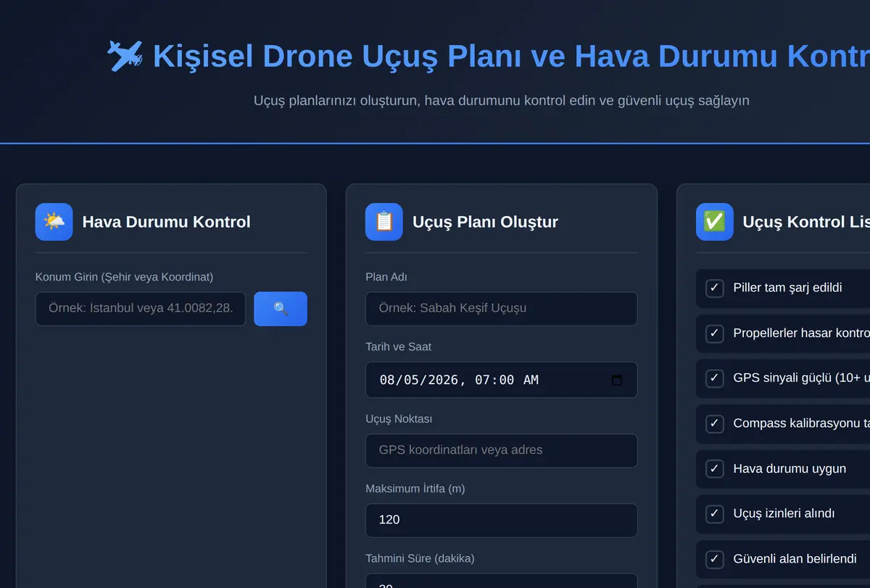This screenshot has height=588, width=870.
Task: Toggle the 'GPS sinyali güçlü' checkbox
Action: pos(715,378)
